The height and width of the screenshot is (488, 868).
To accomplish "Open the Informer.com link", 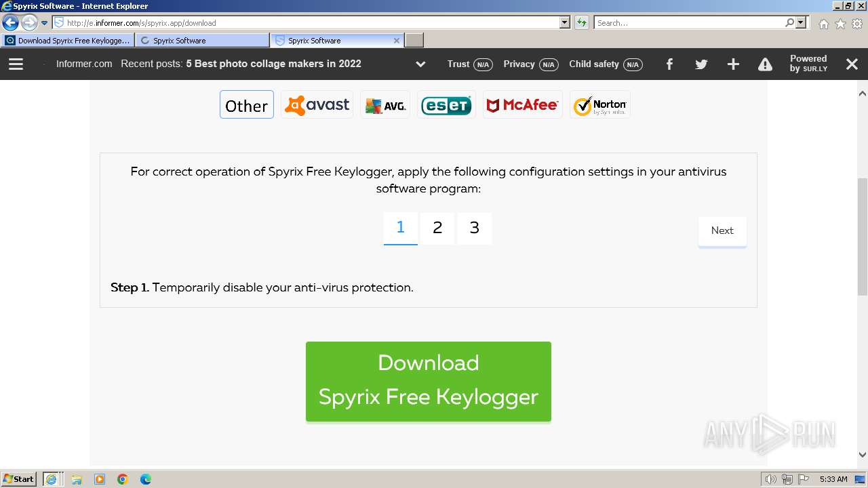I will click(84, 64).
